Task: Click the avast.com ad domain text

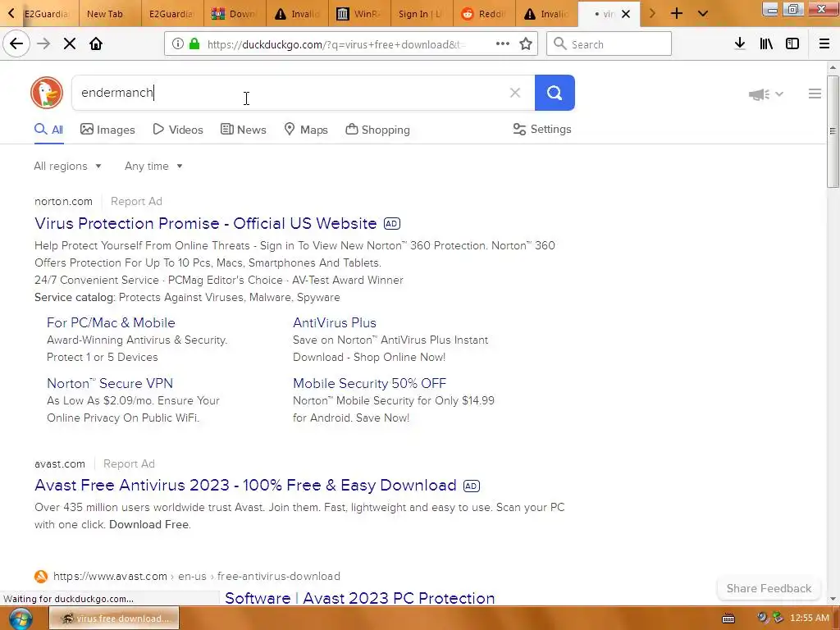Action: coord(59,464)
